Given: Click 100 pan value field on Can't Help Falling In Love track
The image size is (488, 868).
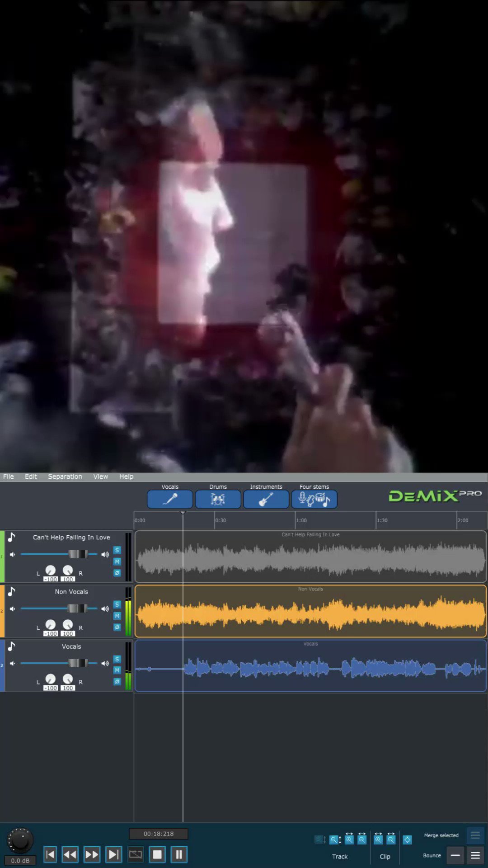Looking at the screenshot, I should 68,579.
